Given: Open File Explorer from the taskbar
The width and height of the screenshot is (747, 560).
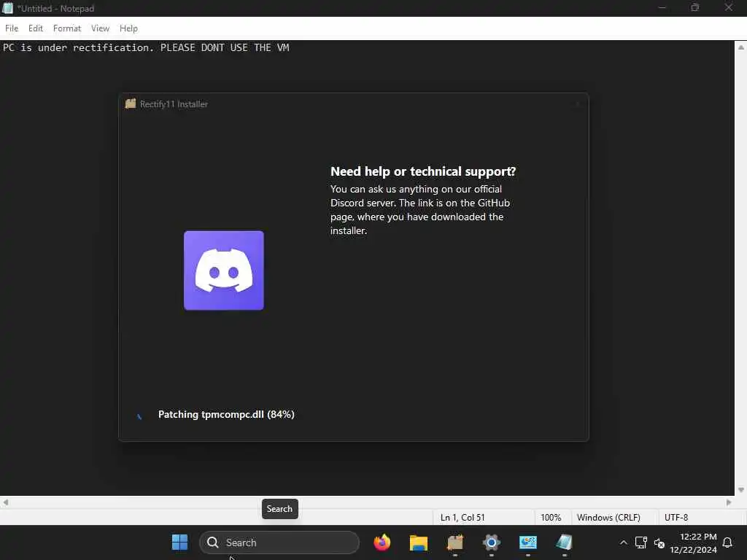Looking at the screenshot, I should [x=418, y=542].
